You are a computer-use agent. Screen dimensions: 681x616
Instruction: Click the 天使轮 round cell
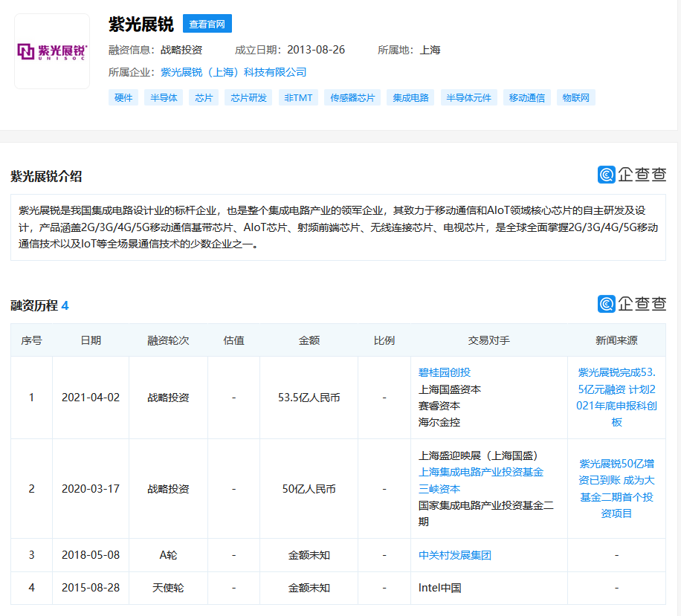click(x=168, y=588)
